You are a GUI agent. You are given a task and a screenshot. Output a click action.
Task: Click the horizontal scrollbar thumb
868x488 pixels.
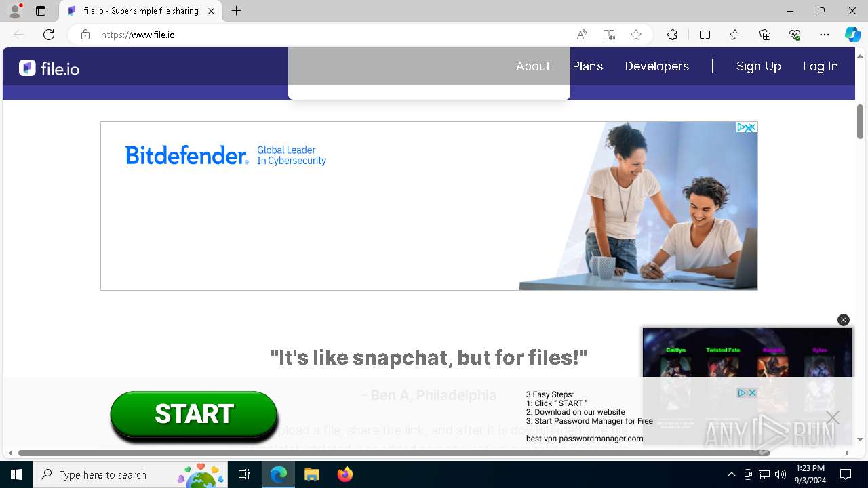point(394,453)
